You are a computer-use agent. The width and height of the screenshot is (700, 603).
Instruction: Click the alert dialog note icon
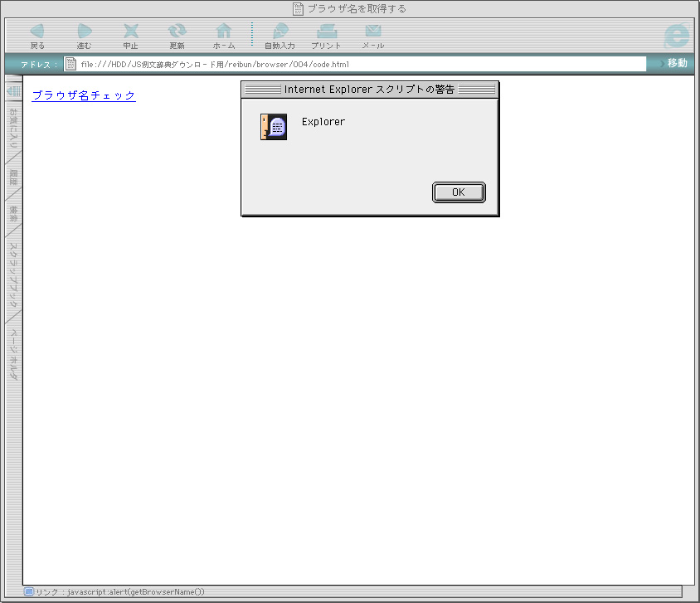click(274, 127)
